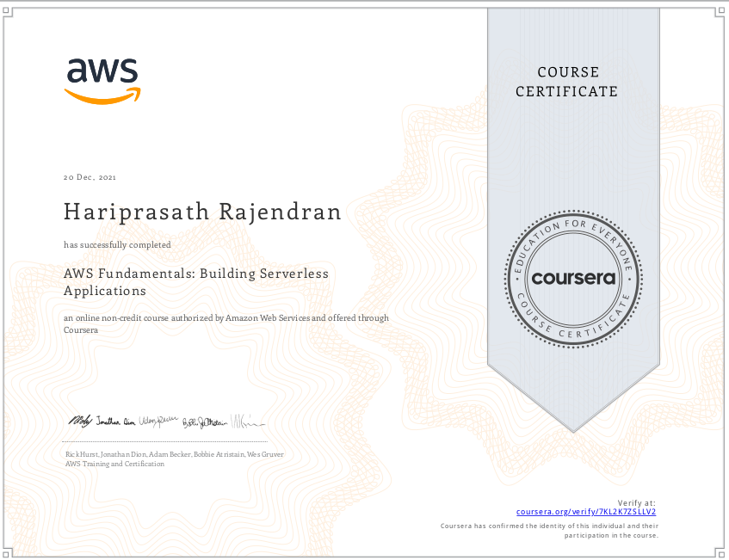Click the Bobbie Atristain signature
This screenshot has height=560, width=729.
coord(205,422)
